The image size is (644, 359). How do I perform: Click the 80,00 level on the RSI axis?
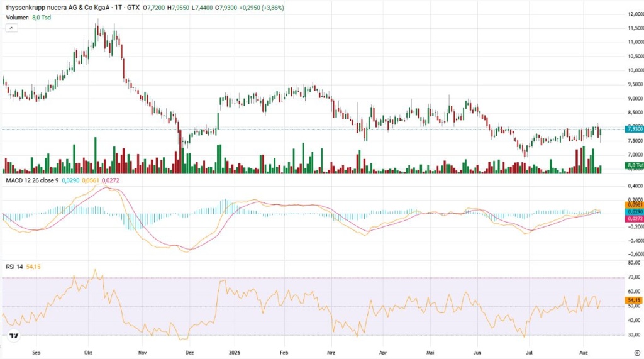(635, 262)
